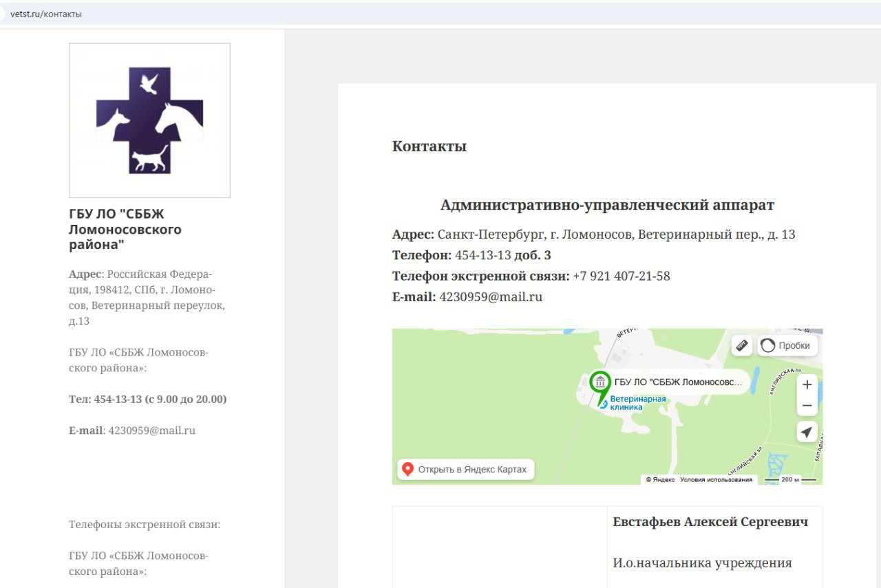881x588 pixels.
Task: Open the Условия использования link
Action: pos(716,479)
